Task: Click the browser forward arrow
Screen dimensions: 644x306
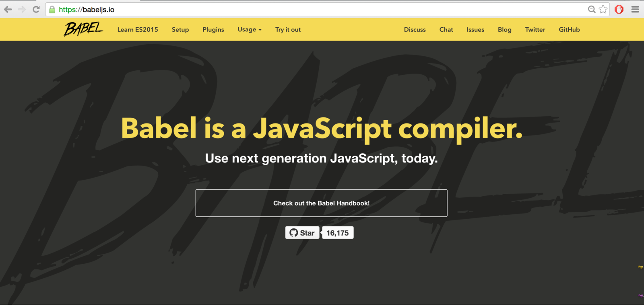Action: [22, 9]
